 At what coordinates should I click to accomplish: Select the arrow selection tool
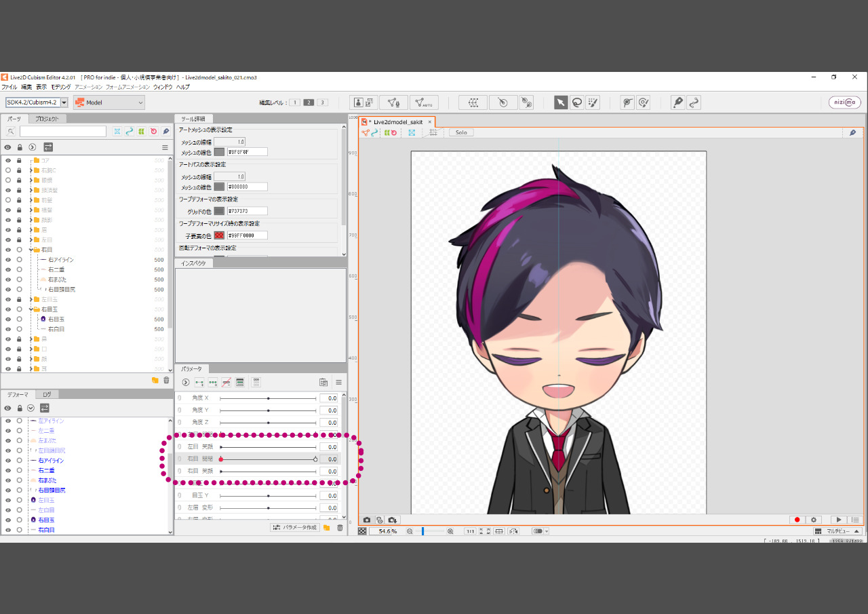(x=561, y=102)
